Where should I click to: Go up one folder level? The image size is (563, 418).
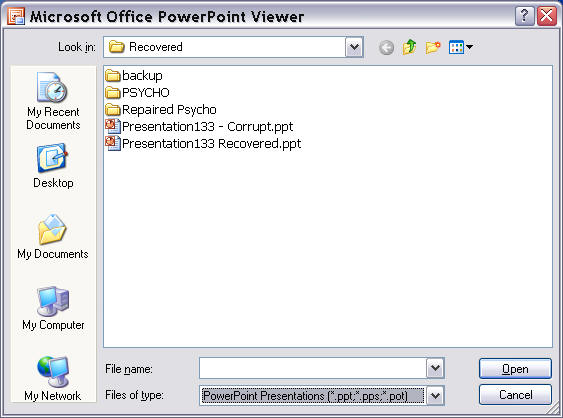[409, 47]
